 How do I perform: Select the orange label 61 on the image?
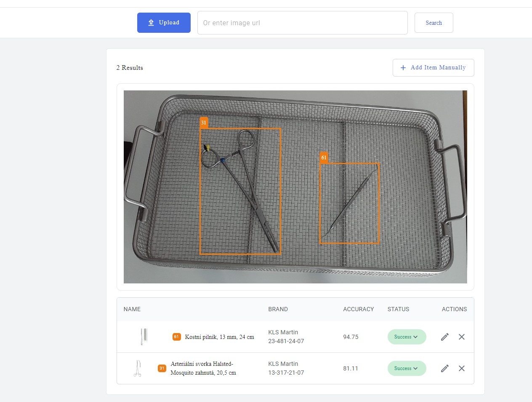point(324,158)
